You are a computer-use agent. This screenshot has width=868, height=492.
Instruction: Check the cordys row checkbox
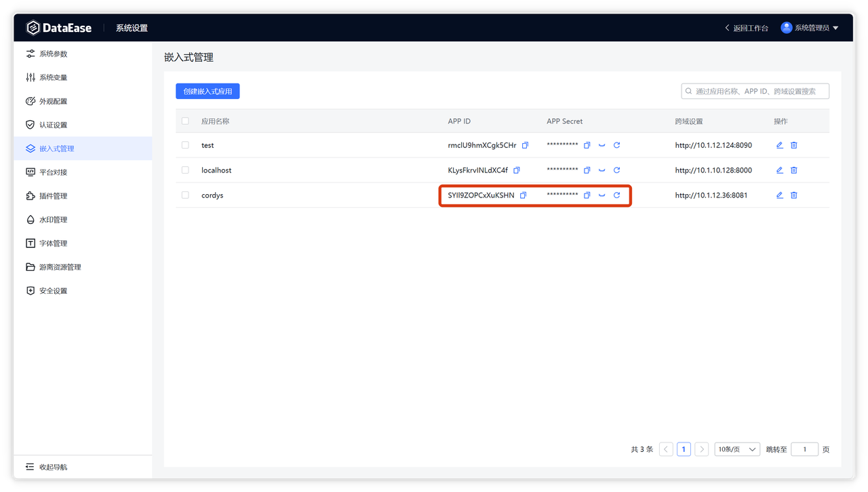pos(185,195)
